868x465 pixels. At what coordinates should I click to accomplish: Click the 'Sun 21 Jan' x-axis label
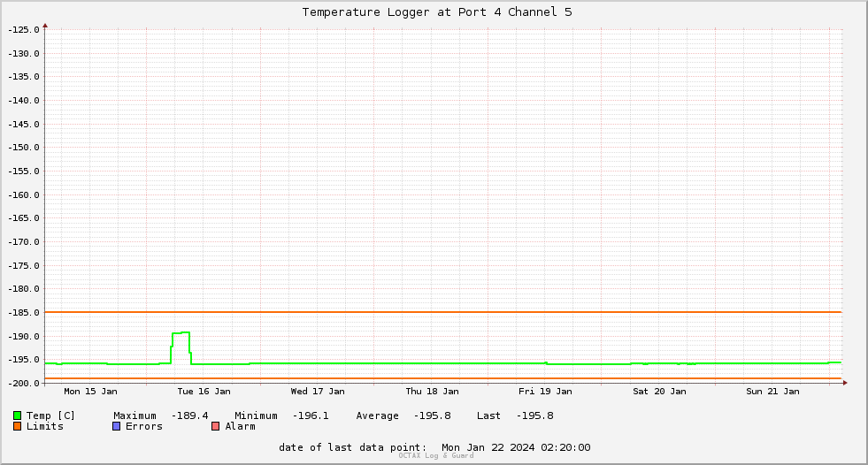tap(772, 392)
